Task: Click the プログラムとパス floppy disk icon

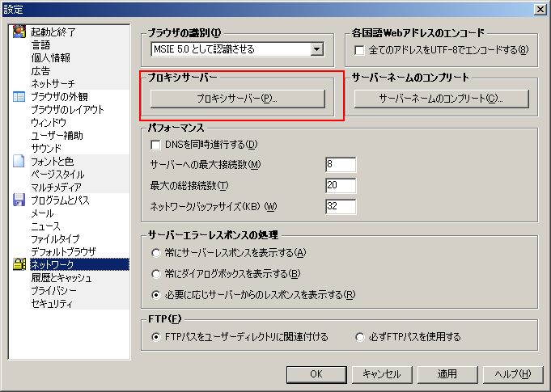Action: click(19, 200)
